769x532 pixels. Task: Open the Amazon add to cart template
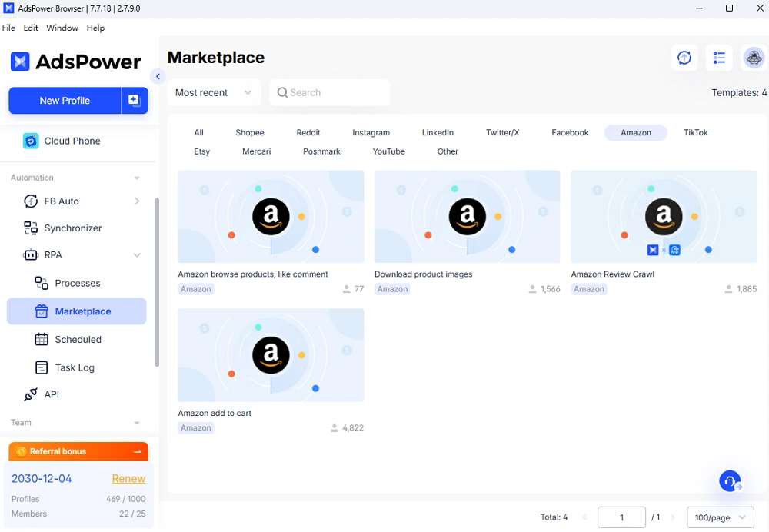click(271, 355)
